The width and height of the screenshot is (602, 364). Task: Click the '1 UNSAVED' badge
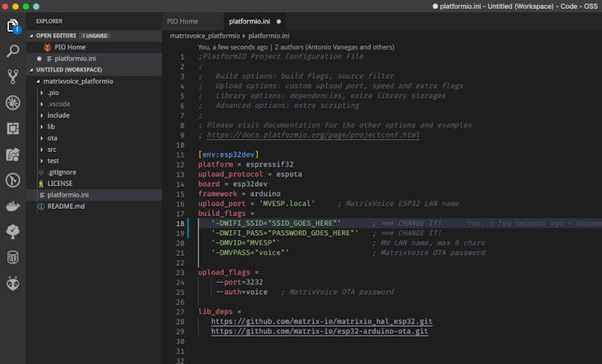pyautogui.click(x=94, y=36)
